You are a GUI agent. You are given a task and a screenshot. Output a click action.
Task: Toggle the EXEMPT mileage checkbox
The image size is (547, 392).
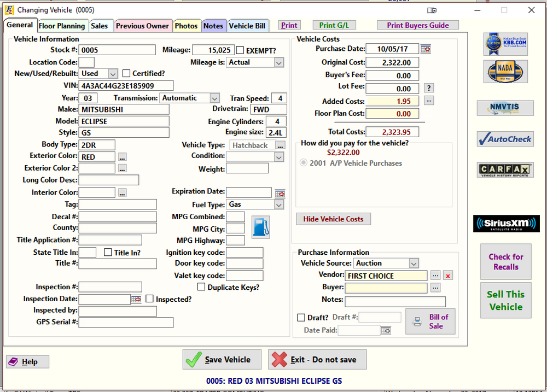click(x=240, y=50)
